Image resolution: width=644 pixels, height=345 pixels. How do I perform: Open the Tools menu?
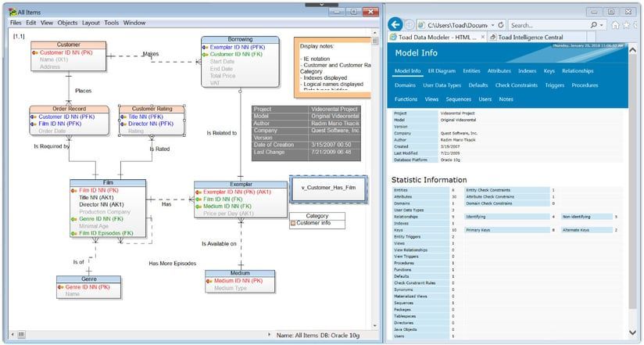pyautogui.click(x=111, y=23)
